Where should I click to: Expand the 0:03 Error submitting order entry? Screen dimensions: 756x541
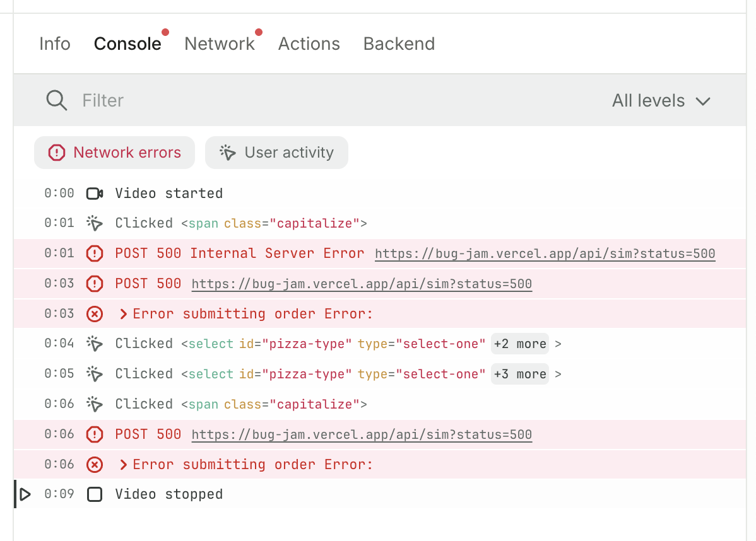click(x=124, y=314)
